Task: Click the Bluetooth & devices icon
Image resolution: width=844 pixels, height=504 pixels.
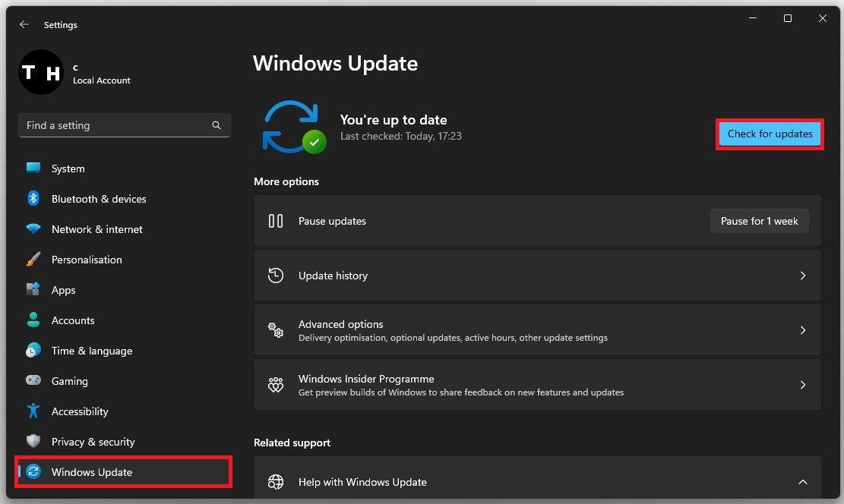Action: coord(33,199)
